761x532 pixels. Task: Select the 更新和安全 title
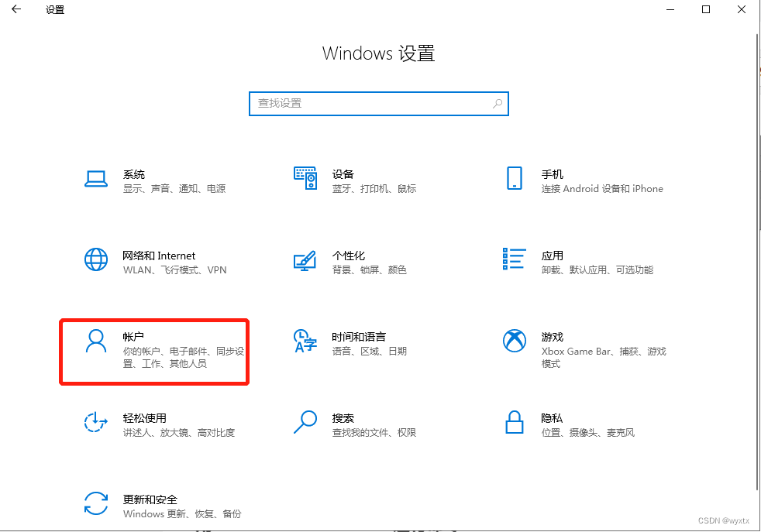click(150, 499)
